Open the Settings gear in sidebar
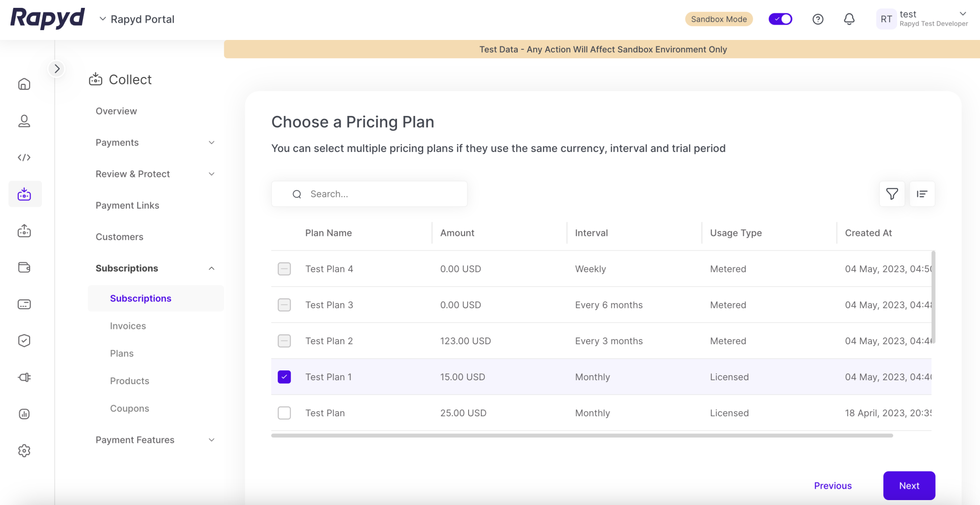The image size is (980, 505). pyautogui.click(x=24, y=451)
